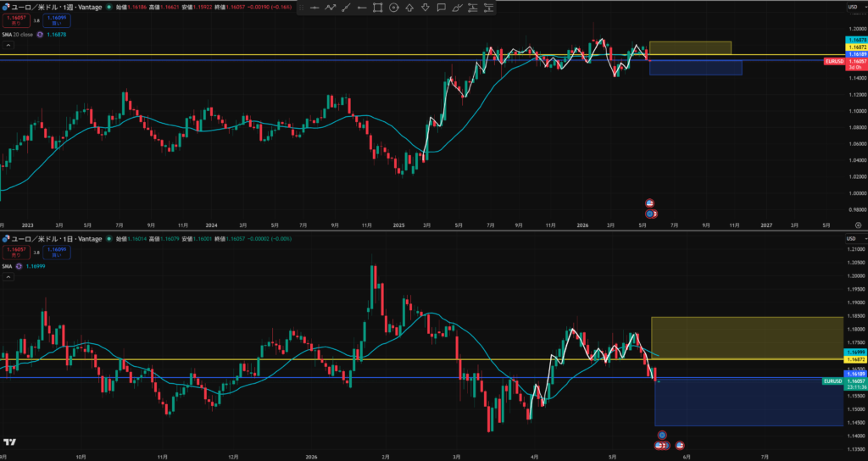Select the arrow down marker tool
The image size is (868, 461).
(x=426, y=8)
